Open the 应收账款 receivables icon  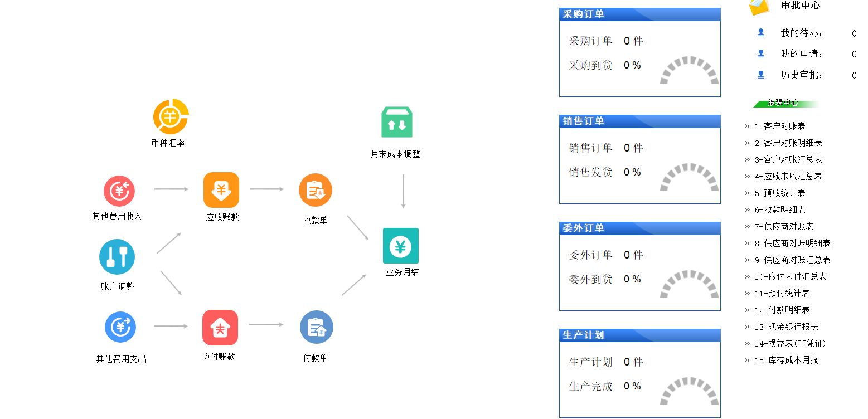[221, 190]
